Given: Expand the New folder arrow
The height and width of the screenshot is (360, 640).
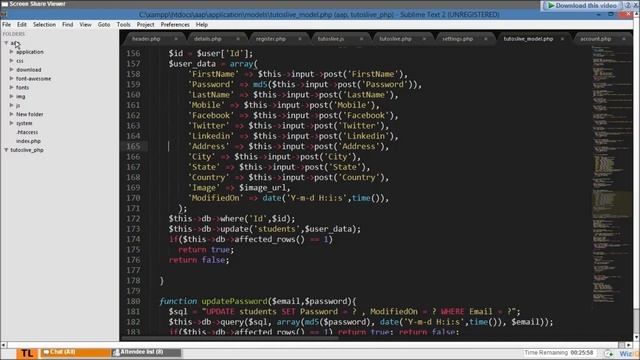Looking at the screenshot, I should pyautogui.click(x=11, y=114).
